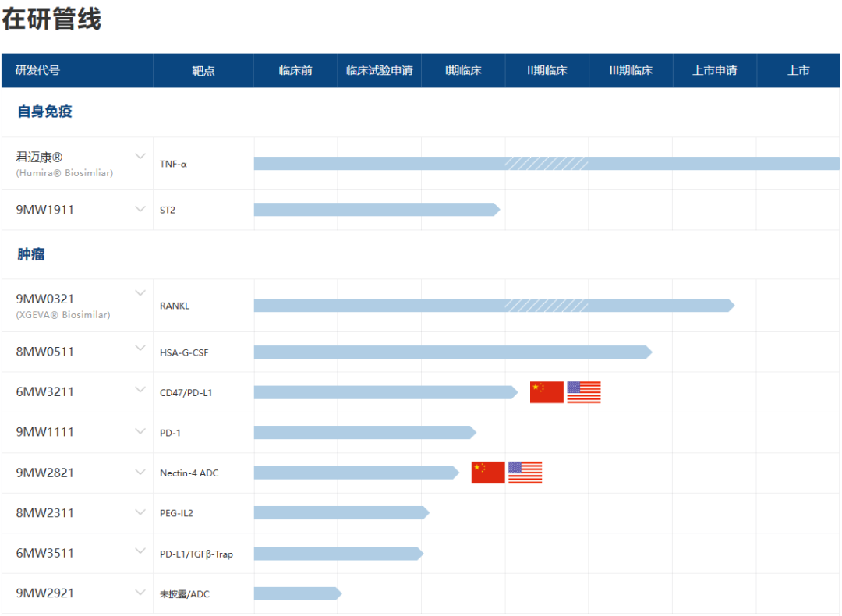The width and height of the screenshot is (842, 616).
Task: Click the 9MW2821 code name
Action: click(44, 473)
